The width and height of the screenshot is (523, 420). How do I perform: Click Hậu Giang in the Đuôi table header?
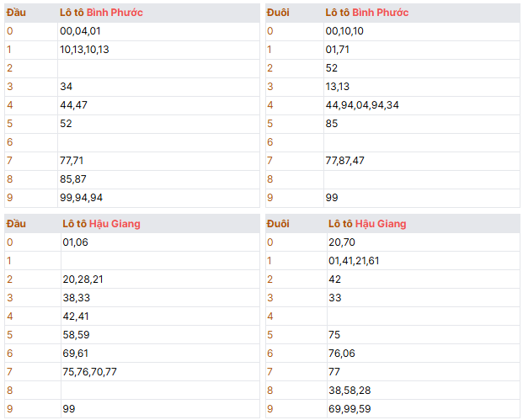pos(381,223)
